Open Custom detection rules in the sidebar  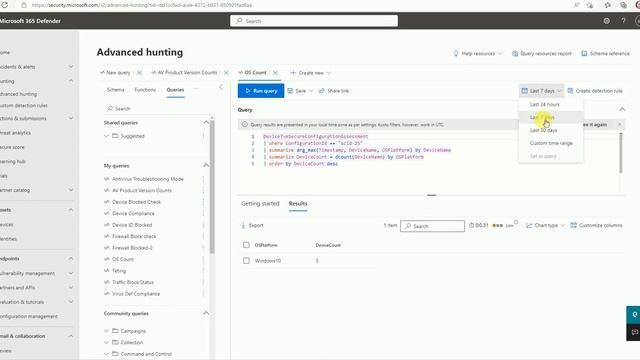24,106
